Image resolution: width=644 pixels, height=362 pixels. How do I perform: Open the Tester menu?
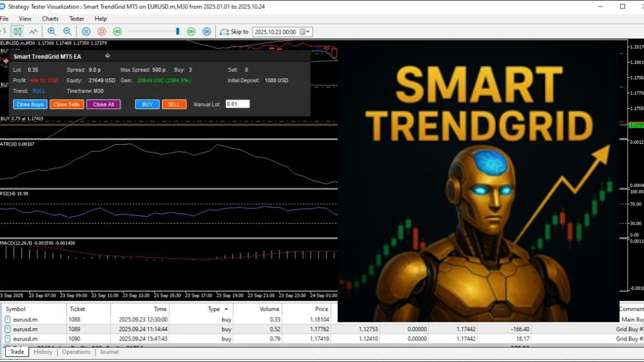click(x=76, y=19)
